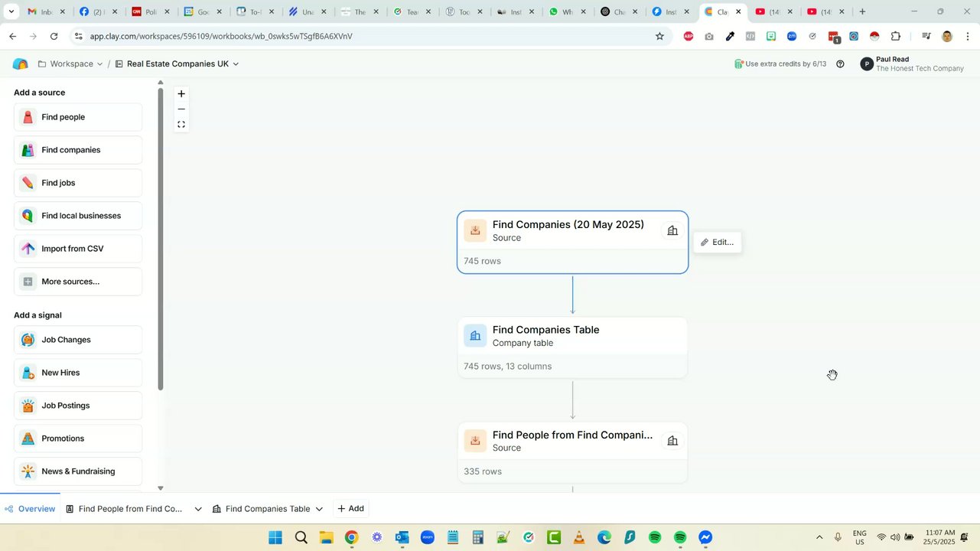The image size is (980, 551).
Task: Fit canvas to screen icon
Action: 181,124
